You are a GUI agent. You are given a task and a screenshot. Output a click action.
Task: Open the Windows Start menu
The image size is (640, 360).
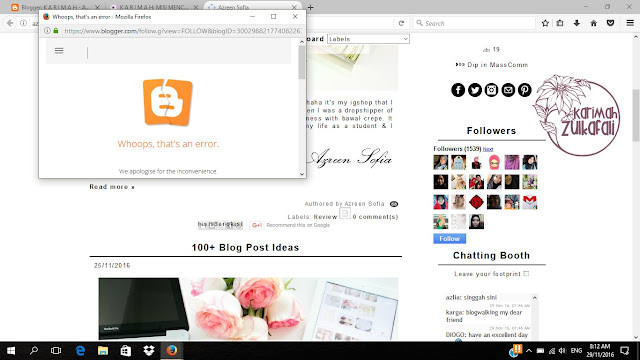[x=11, y=351]
